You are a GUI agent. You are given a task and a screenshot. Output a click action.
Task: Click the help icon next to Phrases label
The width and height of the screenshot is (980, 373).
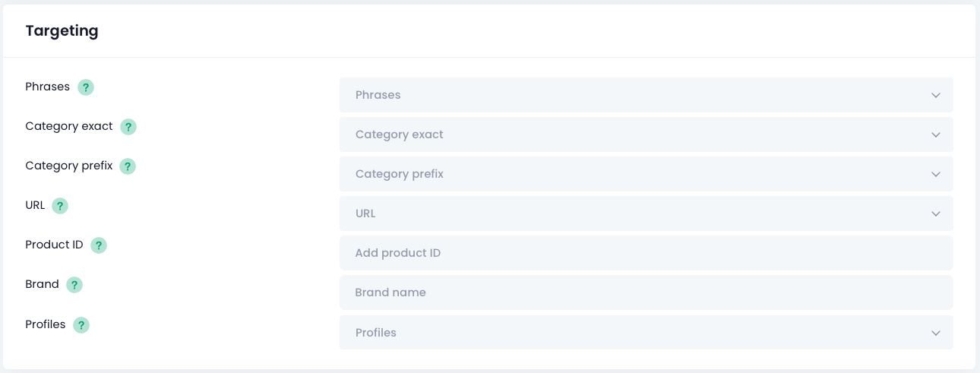coord(86,87)
